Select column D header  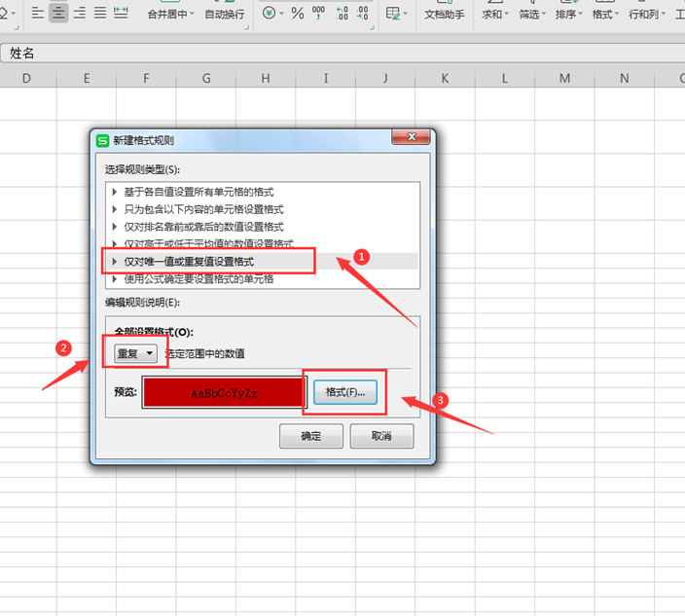[x=27, y=78]
